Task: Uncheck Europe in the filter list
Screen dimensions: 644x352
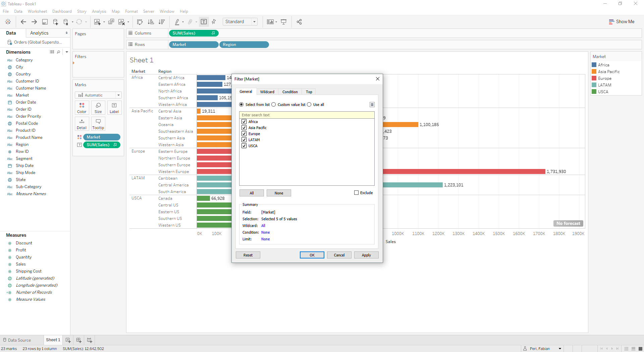Action: 244,134
